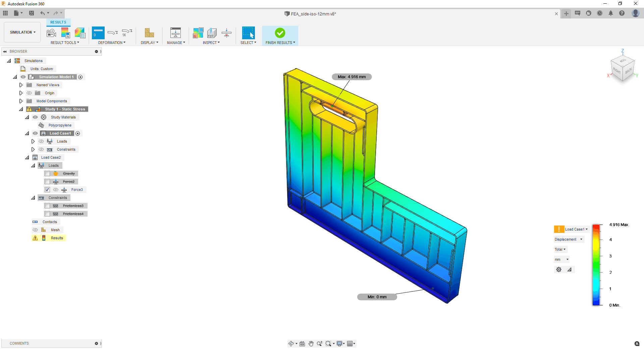Select Polypropylene material in browser
The height and width of the screenshot is (349, 644).
tap(60, 125)
